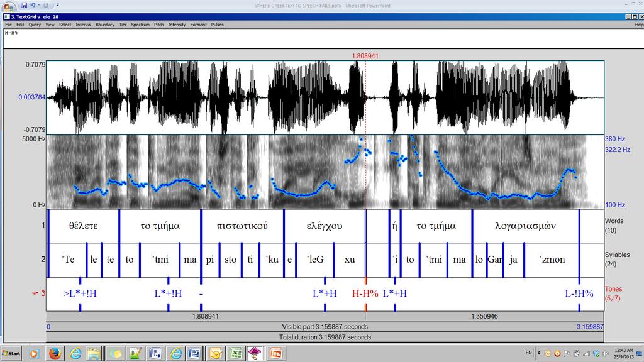This screenshot has width=644, height=362.
Task: Select the word interval θέλετε
Action: tap(84, 226)
